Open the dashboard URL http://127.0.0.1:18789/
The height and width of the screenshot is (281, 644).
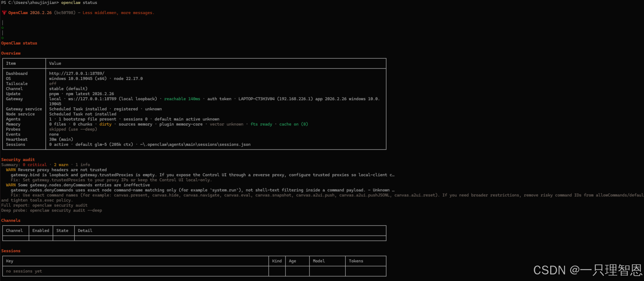pyautogui.click(x=77, y=74)
